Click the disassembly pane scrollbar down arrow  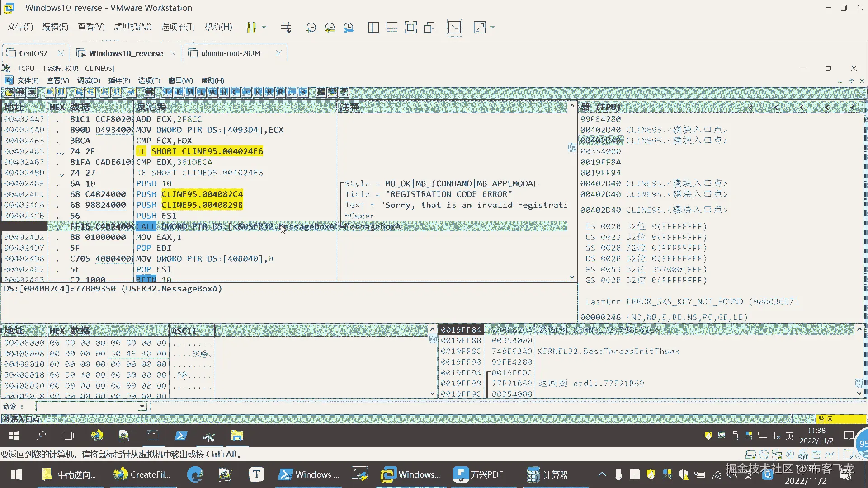(572, 277)
